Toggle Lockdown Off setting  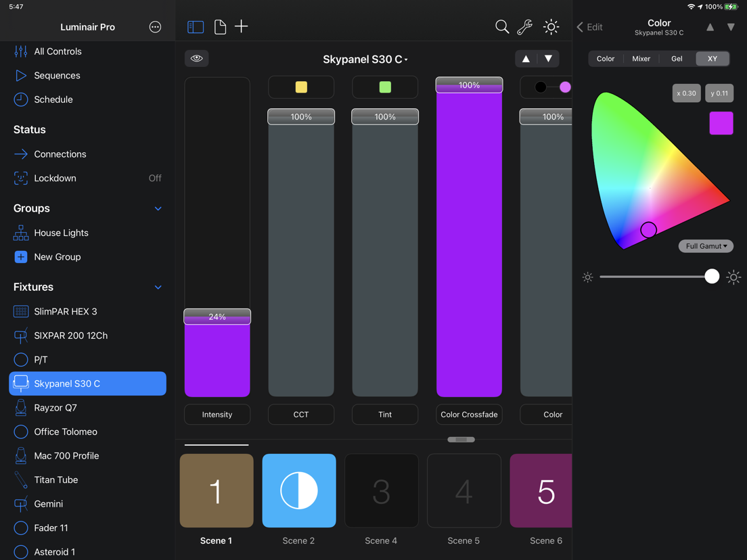click(88, 178)
